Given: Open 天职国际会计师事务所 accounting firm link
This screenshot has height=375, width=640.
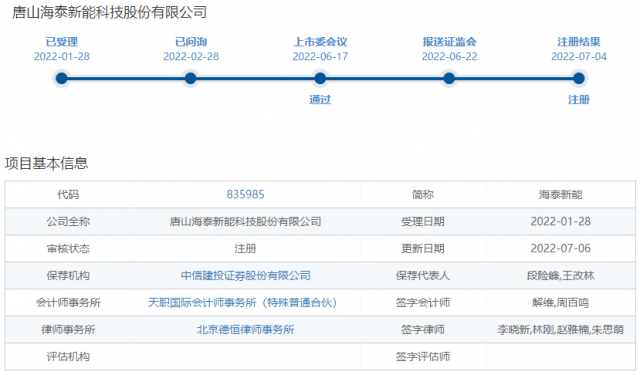Looking at the screenshot, I should coord(242,302).
